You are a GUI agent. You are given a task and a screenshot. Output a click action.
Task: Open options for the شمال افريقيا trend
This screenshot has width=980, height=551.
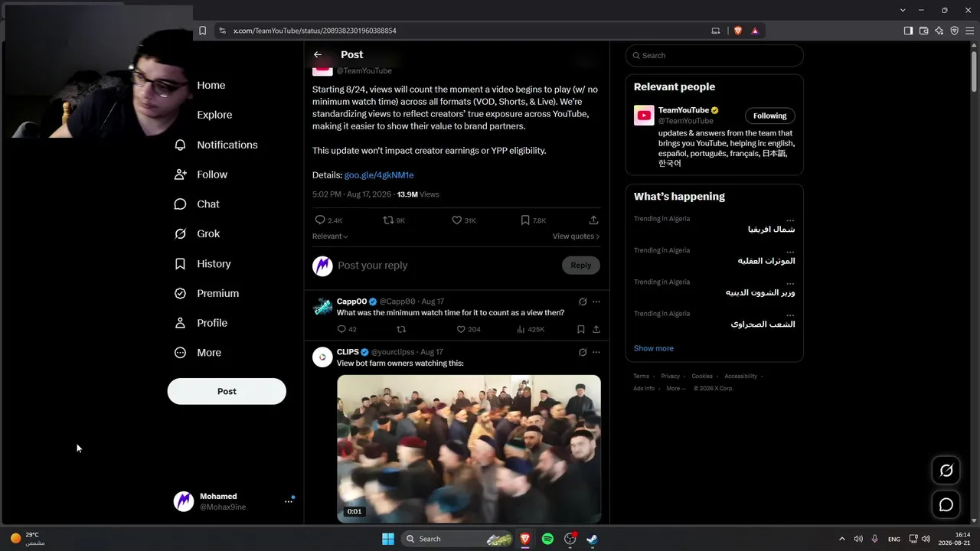[x=790, y=220]
